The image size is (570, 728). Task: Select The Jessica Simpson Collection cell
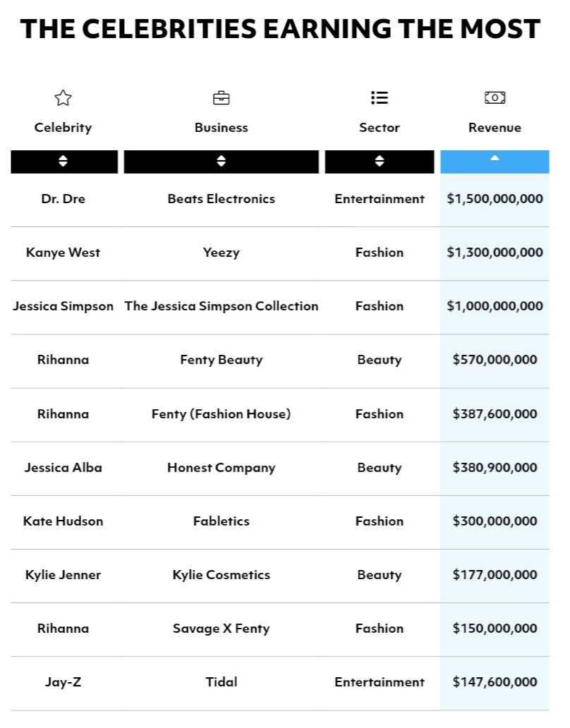[222, 306]
